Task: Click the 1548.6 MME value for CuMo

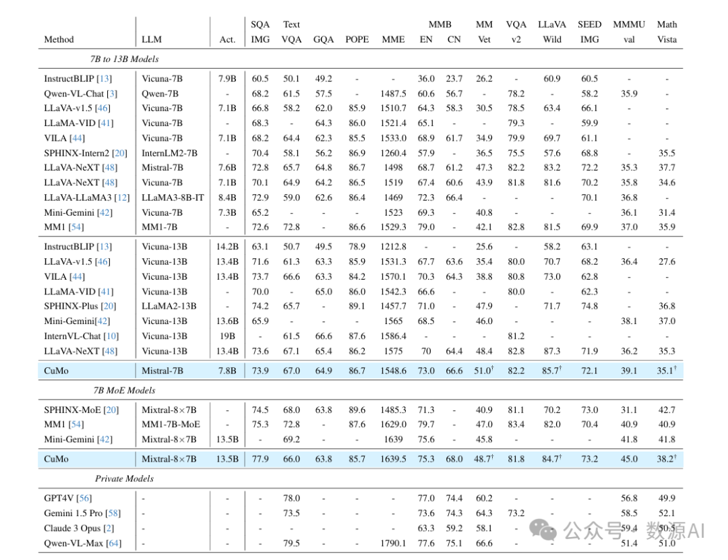Action: tap(393, 371)
